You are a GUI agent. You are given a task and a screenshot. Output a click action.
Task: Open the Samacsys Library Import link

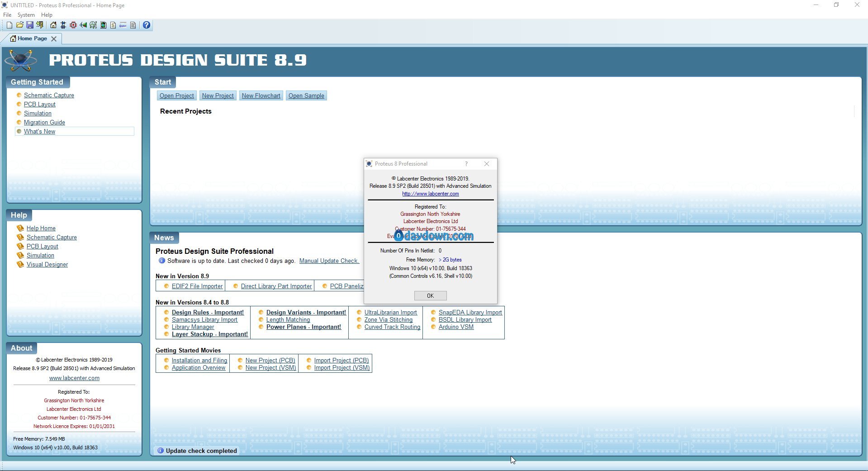click(204, 320)
